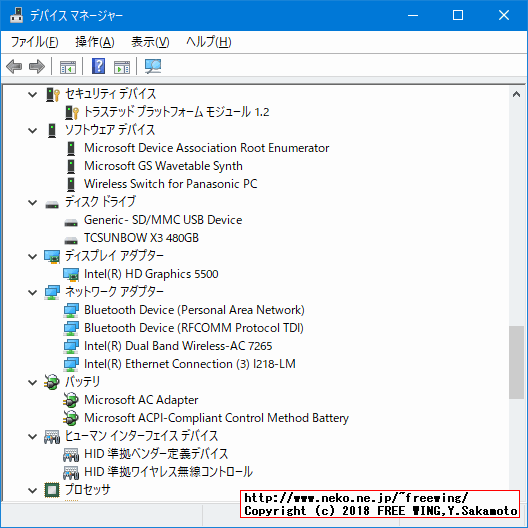Click icon beside Intel(R) Dual Band Wireless-AC 7265
This screenshot has height=528, width=528.
pos(71,346)
